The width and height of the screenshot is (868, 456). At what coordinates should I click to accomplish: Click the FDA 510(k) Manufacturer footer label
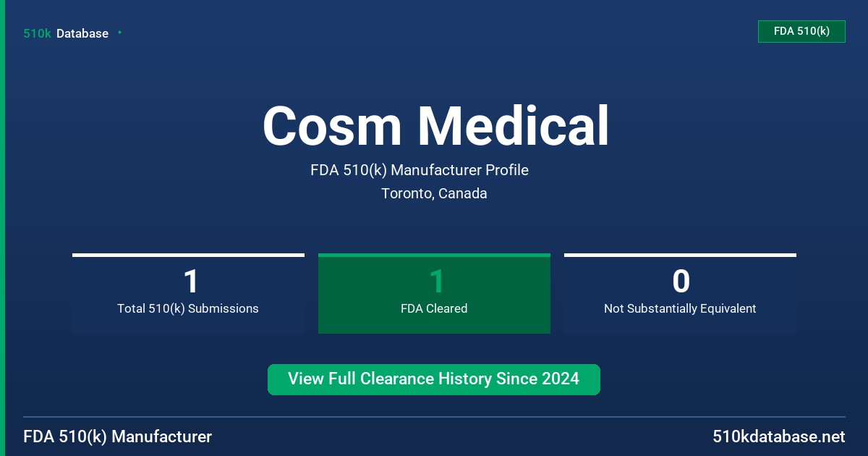point(118,437)
